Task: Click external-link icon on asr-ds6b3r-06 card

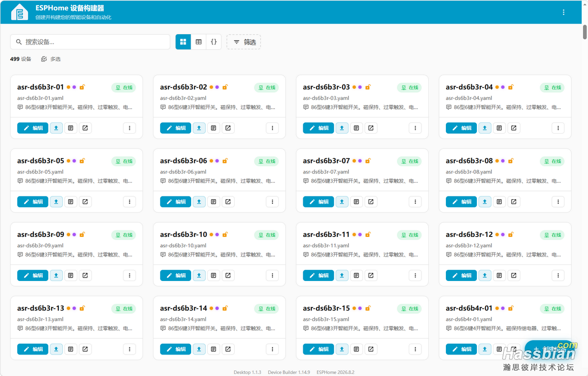Action: coord(228,202)
